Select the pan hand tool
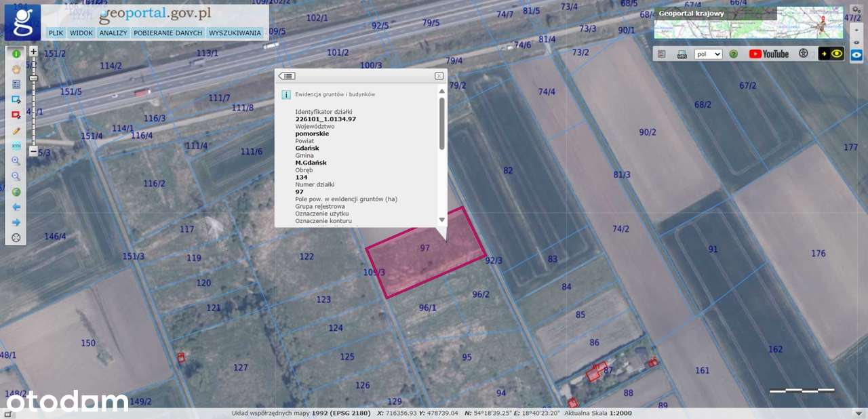868x419 pixels. tap(16, 68)
